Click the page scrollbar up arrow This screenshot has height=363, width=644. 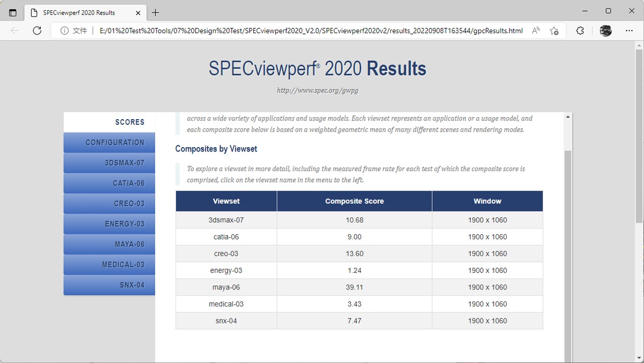click(639, 45)
